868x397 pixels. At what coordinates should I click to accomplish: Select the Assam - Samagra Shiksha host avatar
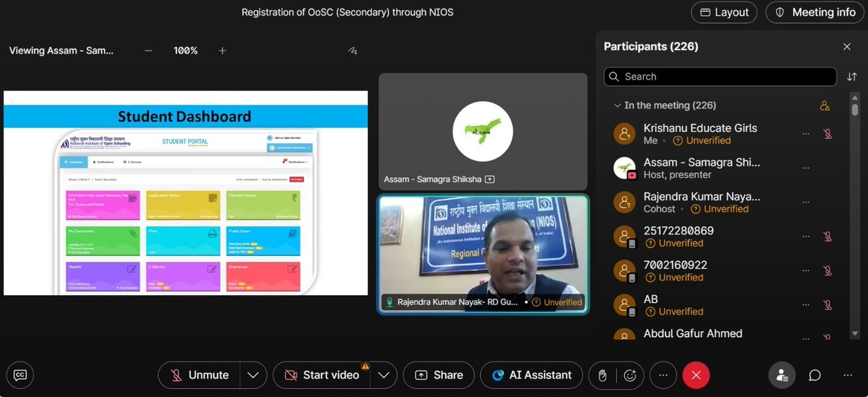(624, 168)
